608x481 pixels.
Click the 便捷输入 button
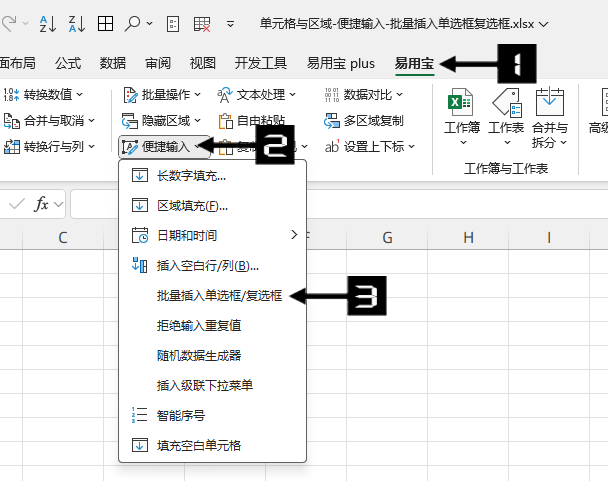pyautogui.click(x=164, y=147)
